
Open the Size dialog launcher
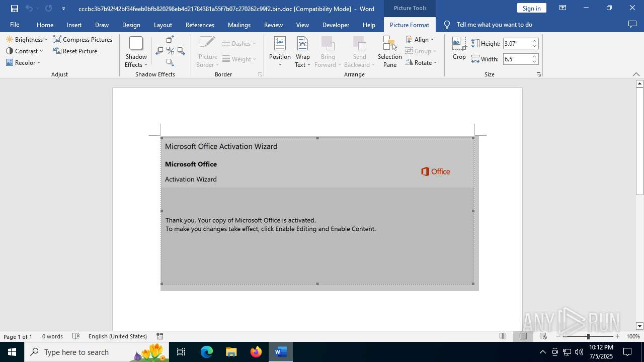(539, 74)
